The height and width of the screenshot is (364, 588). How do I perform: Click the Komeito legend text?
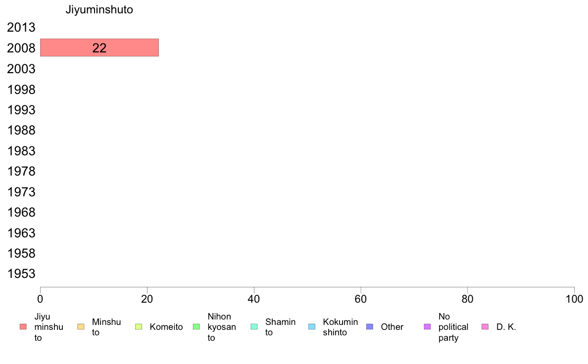[x=166, y=327]
